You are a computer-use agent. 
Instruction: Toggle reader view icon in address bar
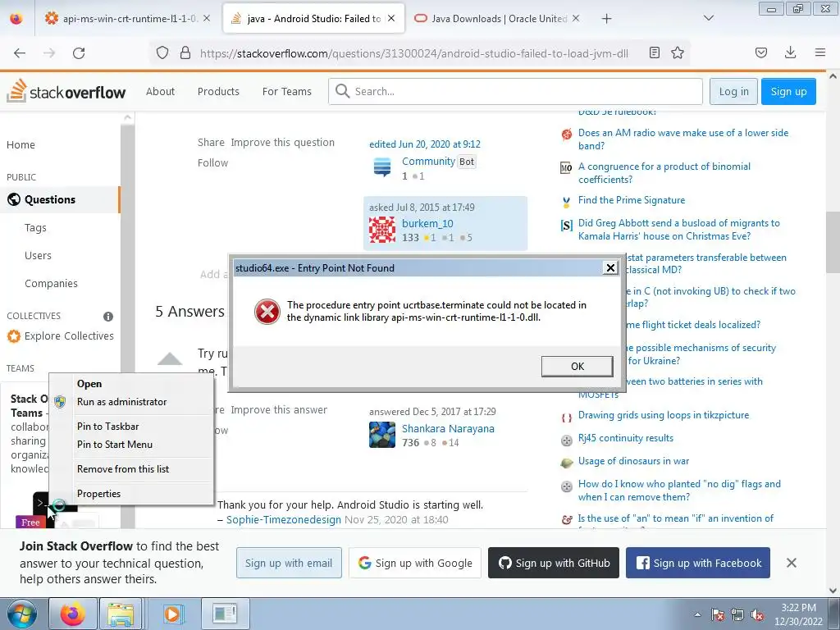tap(654, 52)
